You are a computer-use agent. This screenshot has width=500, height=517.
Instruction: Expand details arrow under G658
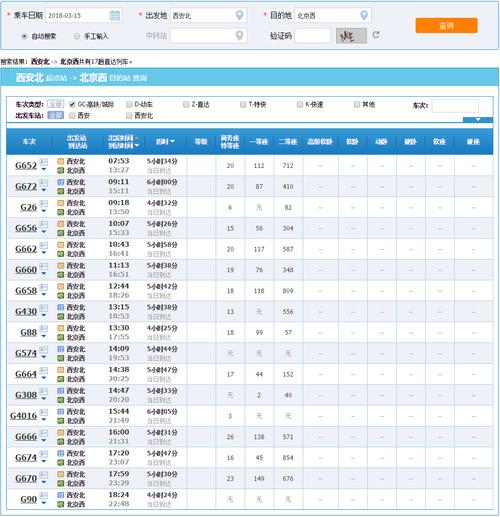pyautogui.click(x=44, y=295)
